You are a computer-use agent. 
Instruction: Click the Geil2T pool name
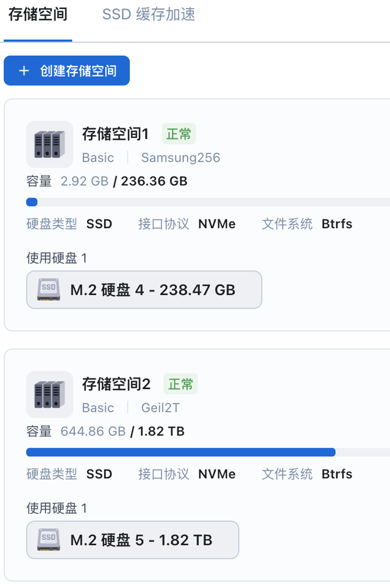click(160, 407)
